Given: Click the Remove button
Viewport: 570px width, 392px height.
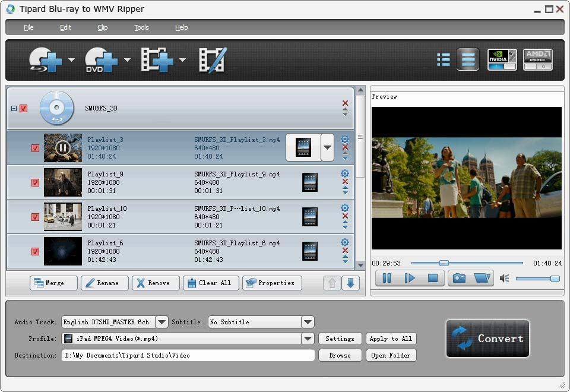Looking at the screenshot, I should pyautogui.click(x=156, y=283).
